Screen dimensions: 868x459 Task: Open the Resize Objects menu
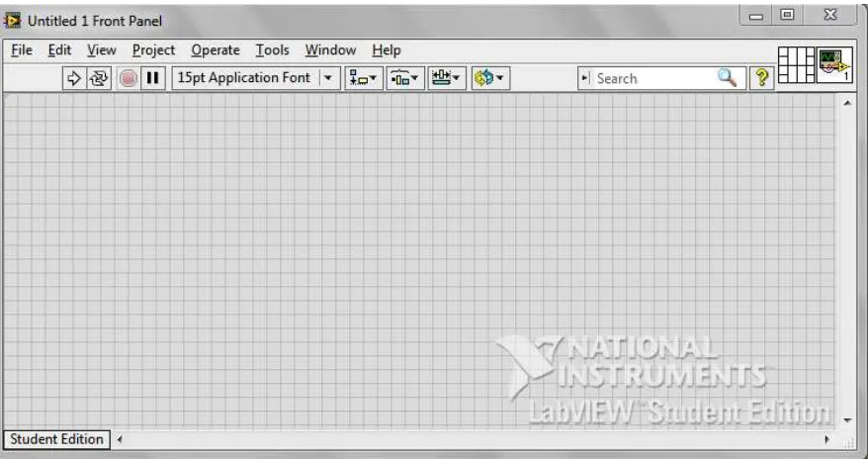tap(447, 78)
